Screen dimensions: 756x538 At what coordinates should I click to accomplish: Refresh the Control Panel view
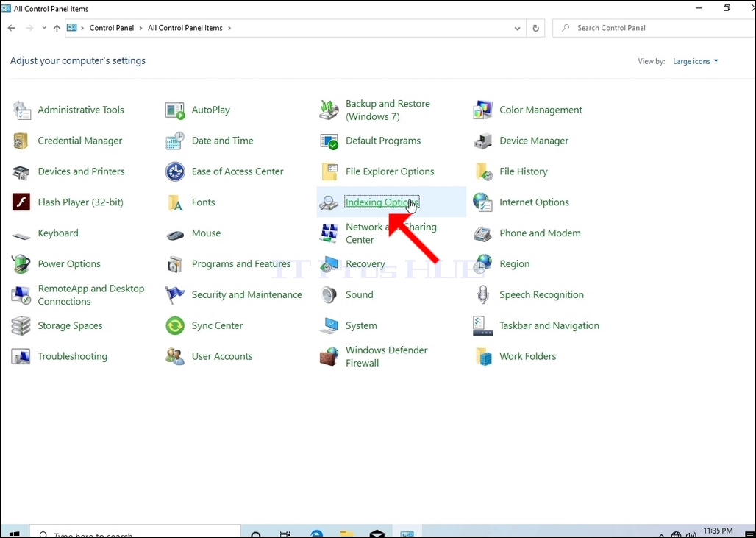click(x=535, y=29)
